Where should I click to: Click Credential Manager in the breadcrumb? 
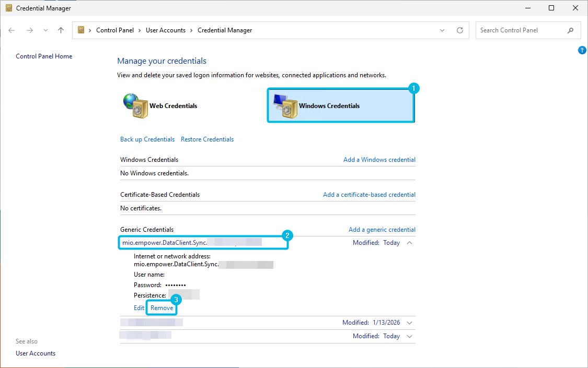(x=225, y=30)
